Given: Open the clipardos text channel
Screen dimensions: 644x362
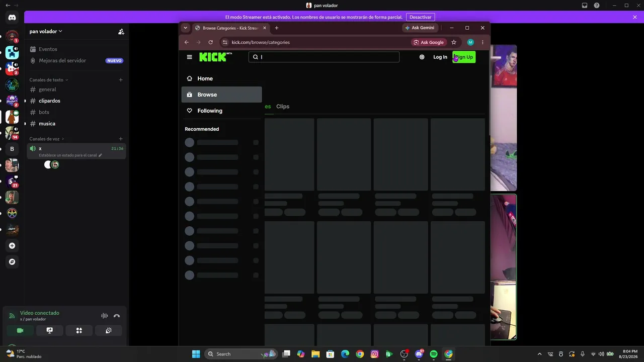Looking at the screenshot, I should [76, 101].
